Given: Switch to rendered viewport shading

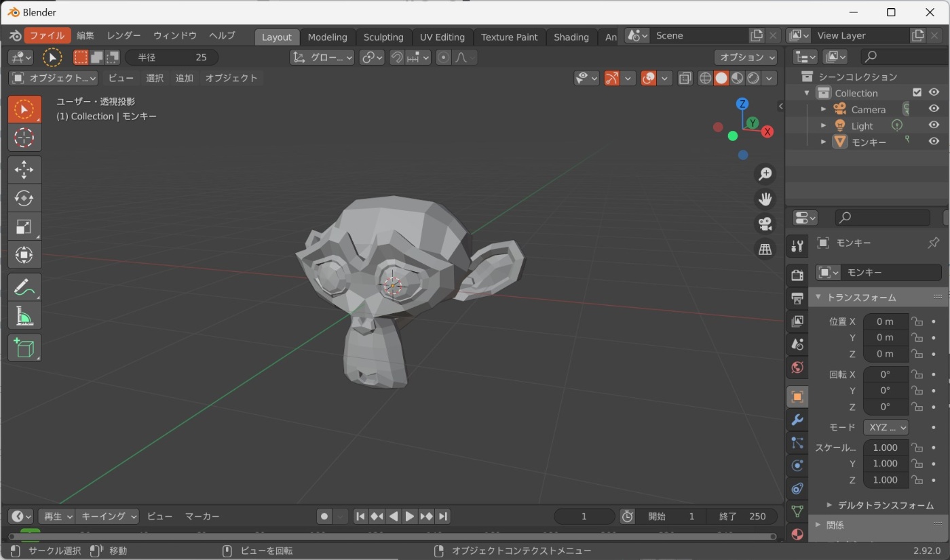Looking at the screenshot, I should (753, 78).
